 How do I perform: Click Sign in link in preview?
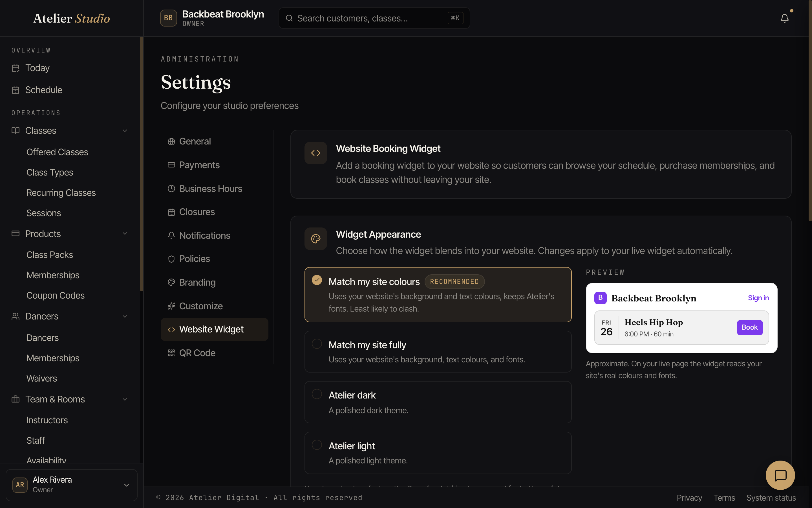(x=758, y=298)
